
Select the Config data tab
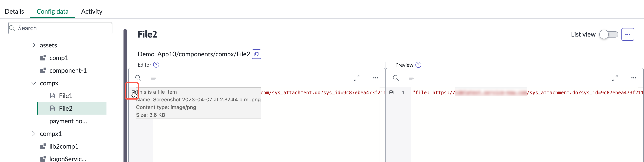(x=52, y=11)
